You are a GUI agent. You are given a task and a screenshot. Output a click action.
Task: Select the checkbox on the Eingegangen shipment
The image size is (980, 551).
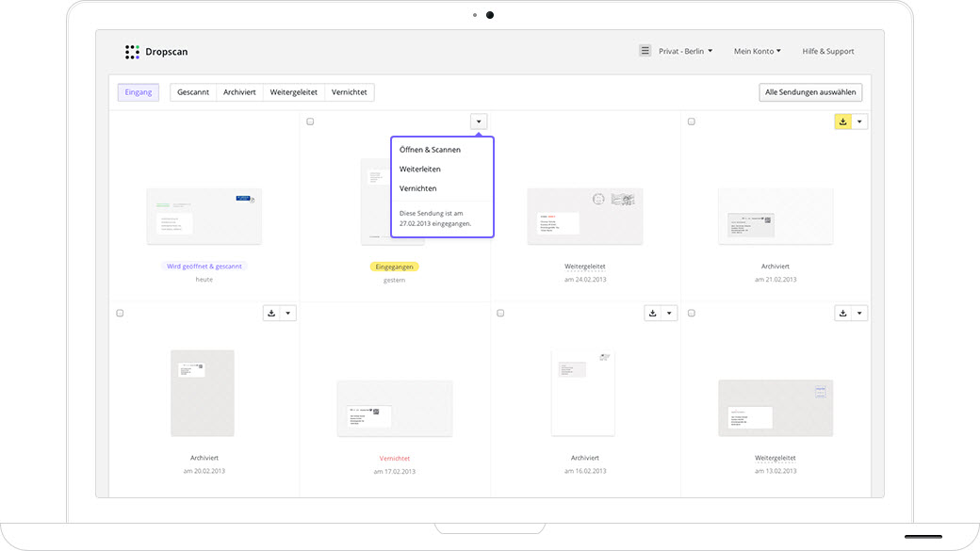point(310,121)
